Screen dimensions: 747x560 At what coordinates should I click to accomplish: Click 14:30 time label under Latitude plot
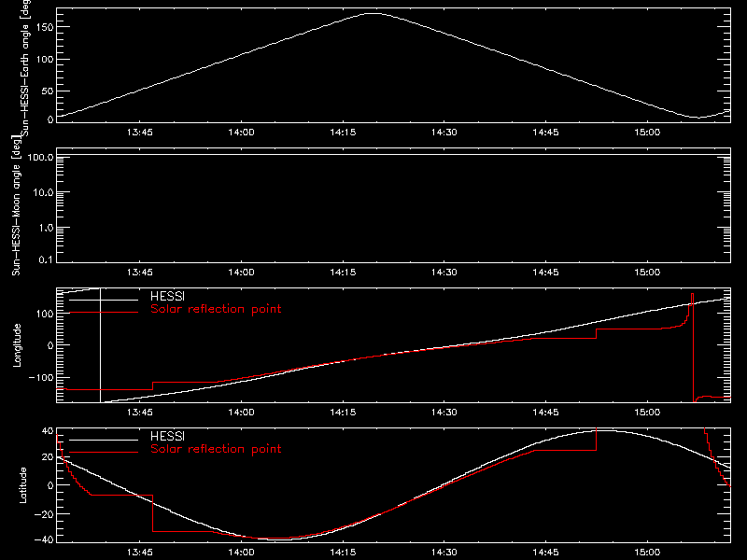(444, 553)
